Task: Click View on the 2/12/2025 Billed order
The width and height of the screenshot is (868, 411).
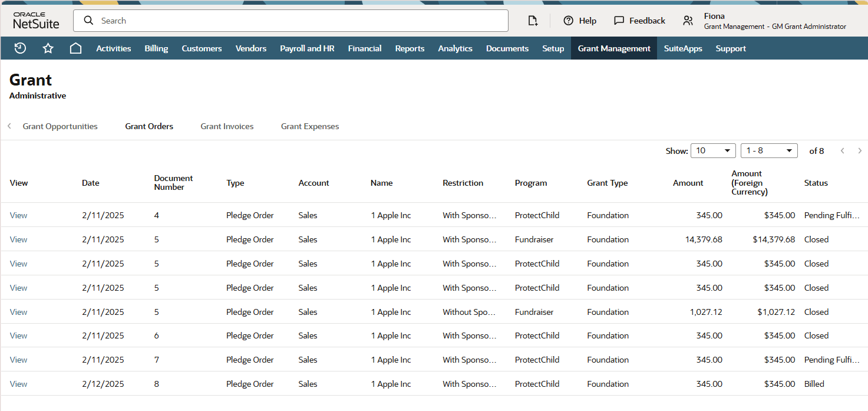Action: (18, 383)
